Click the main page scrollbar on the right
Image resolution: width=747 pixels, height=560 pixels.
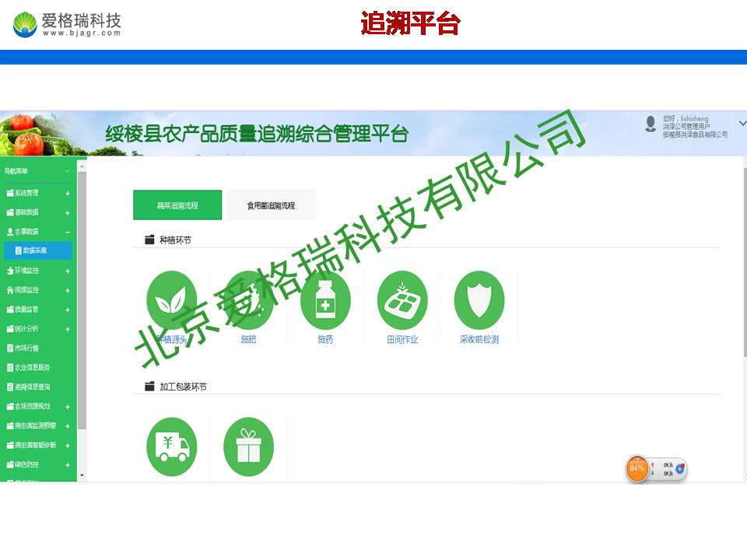click(745, 262)
